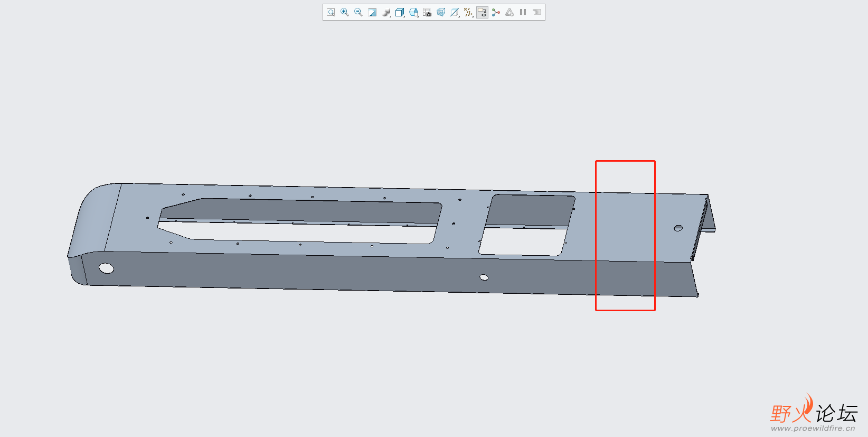Toggle Perspective View
The height and width of the screenshot is (437, 868).
pyautogui.click(x=441, y=12)
